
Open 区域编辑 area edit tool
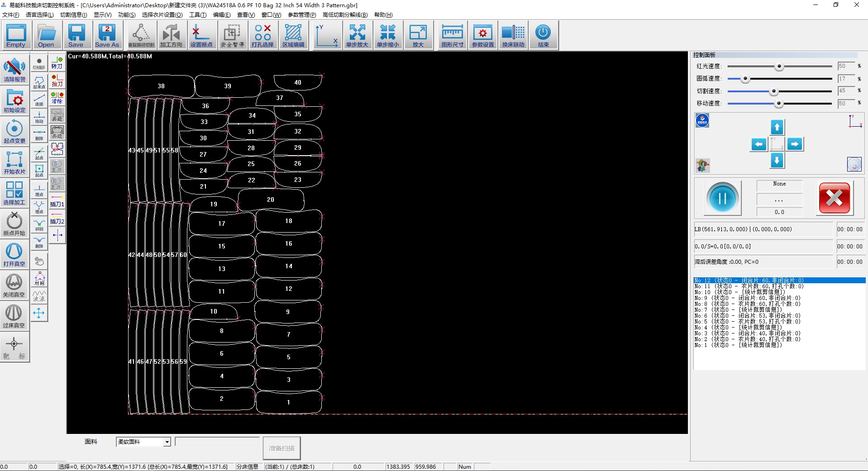pyautogui.click(x=293, y=36)
